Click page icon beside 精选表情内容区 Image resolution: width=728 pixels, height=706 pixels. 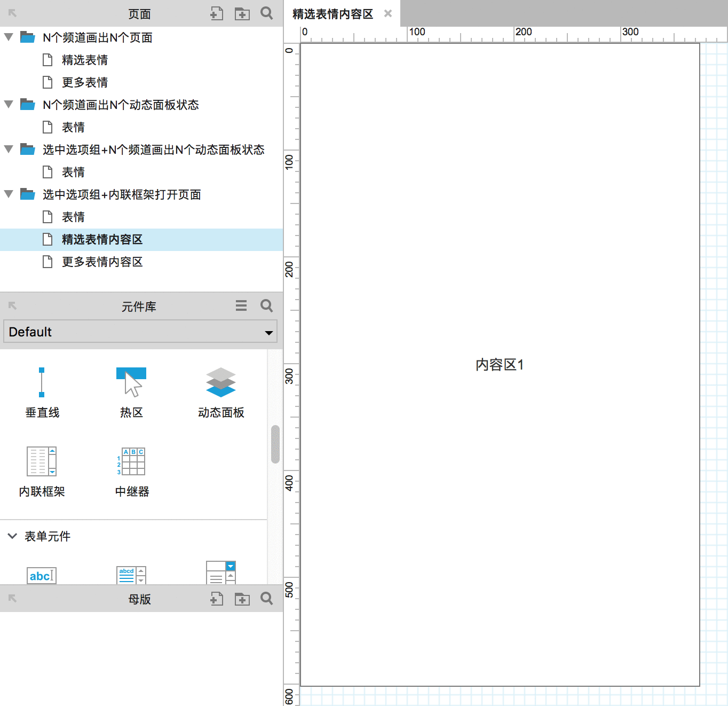coord(48,239)
